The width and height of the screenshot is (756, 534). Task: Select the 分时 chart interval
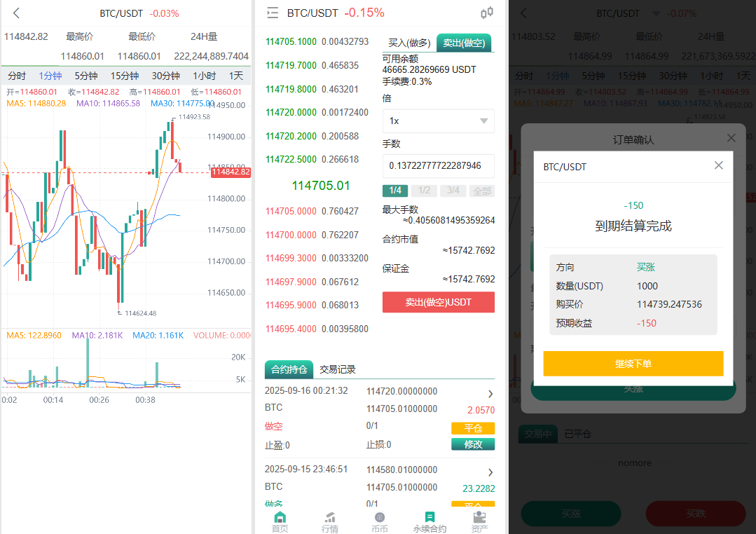17,76
